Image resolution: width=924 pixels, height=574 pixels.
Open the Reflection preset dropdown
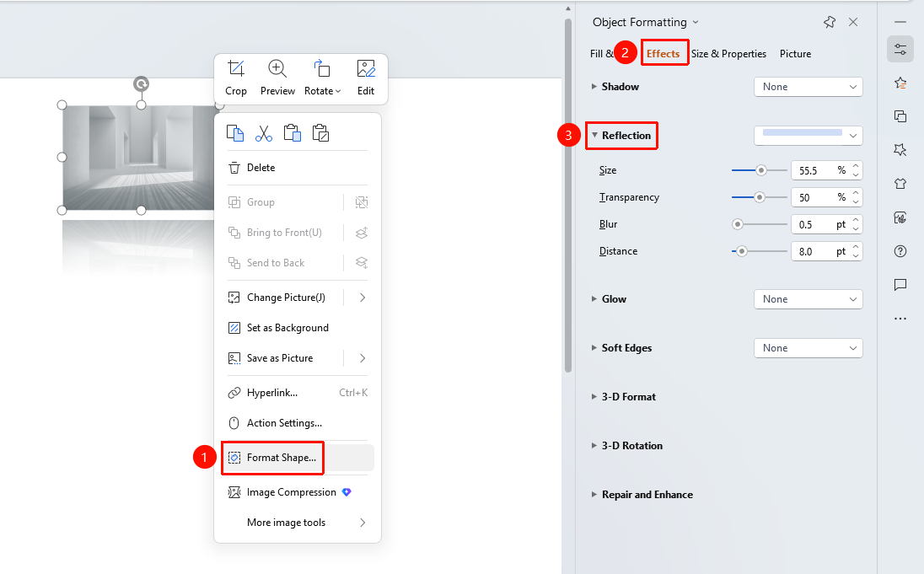click(808, 136)
